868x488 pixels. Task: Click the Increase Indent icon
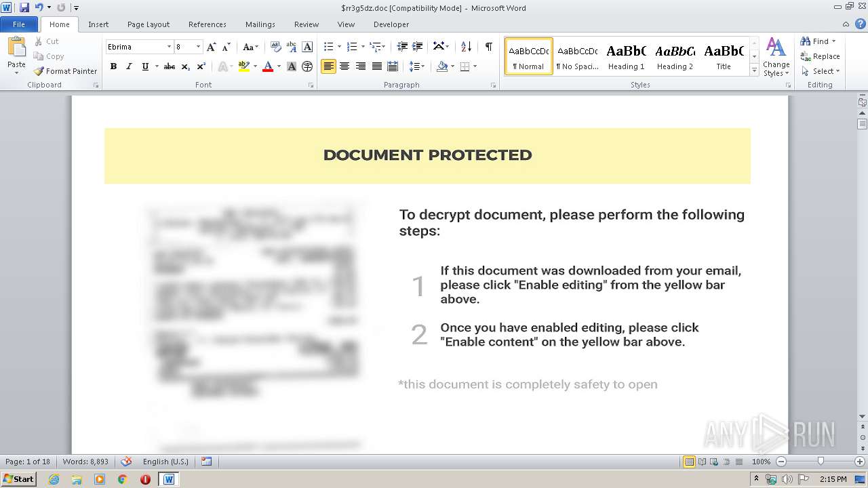(418, 47)
